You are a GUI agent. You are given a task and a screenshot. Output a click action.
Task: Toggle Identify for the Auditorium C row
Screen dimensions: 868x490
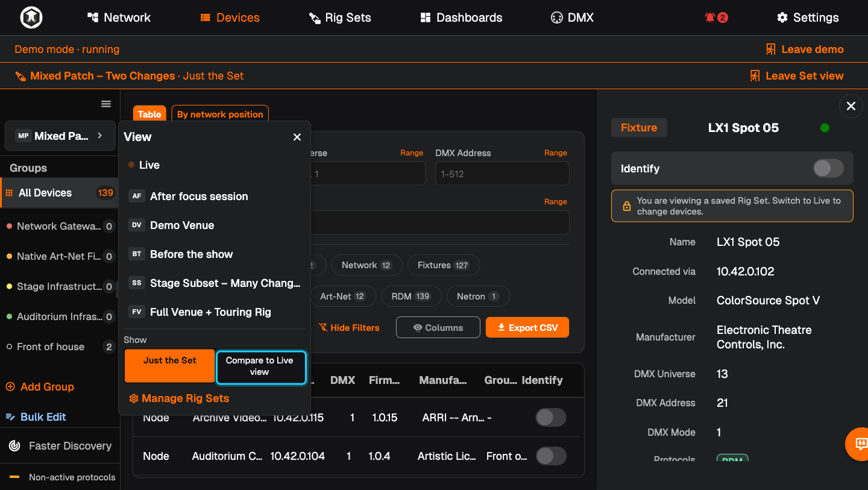tap(551, 456)
